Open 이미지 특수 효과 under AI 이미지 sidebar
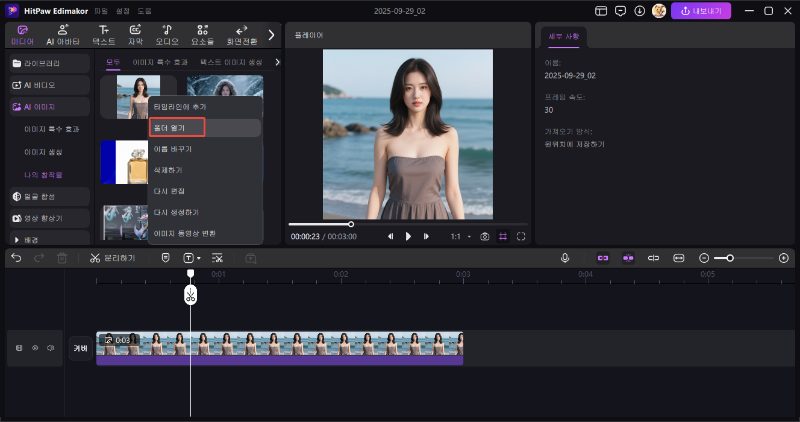 (x=52, y=129)
